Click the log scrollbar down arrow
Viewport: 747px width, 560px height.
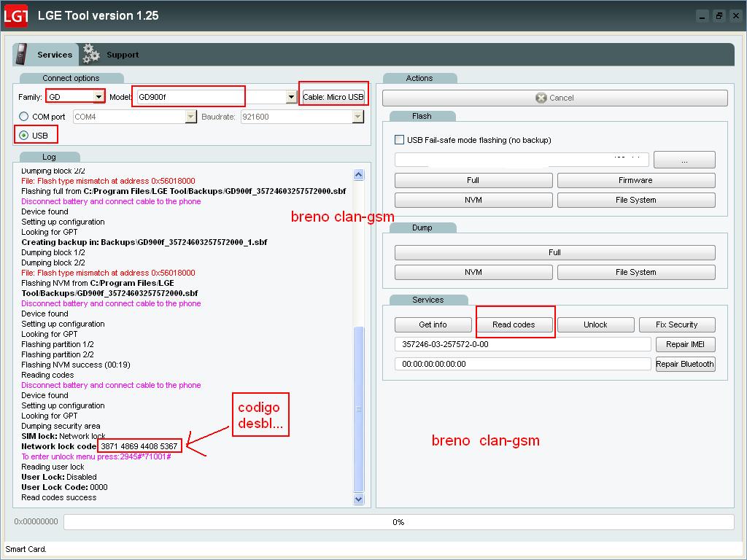tap(359, 499)
